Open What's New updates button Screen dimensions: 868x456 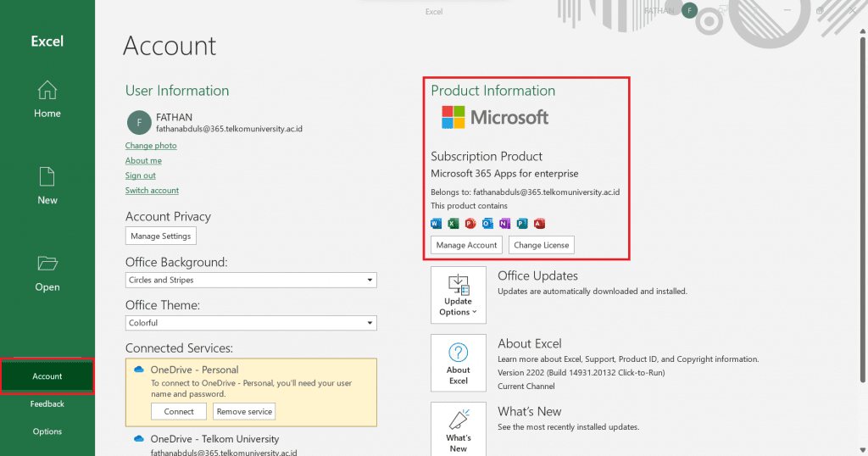pos(459,429)
